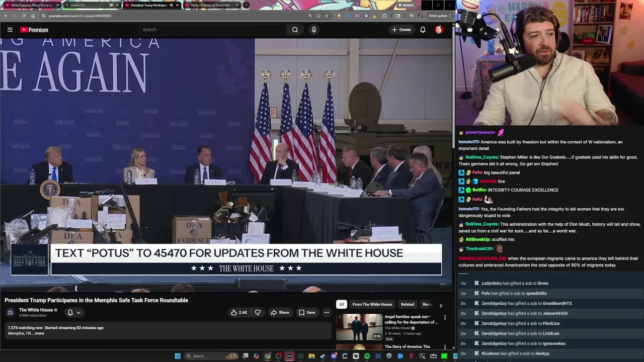The height and width of the screenshot is (362, 644).
Task: Click chat username 'AllShookUp'
Action: click(477, 240)
